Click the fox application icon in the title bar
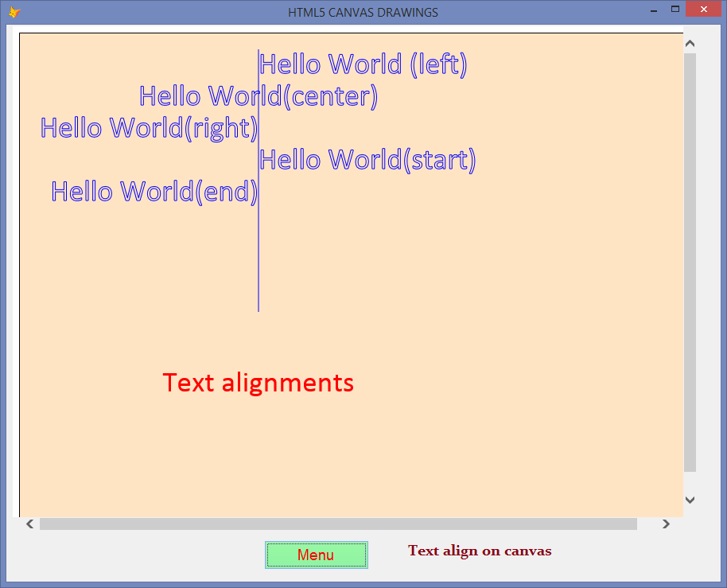Screen dimensions: 727x588 [x=14, y=11]
